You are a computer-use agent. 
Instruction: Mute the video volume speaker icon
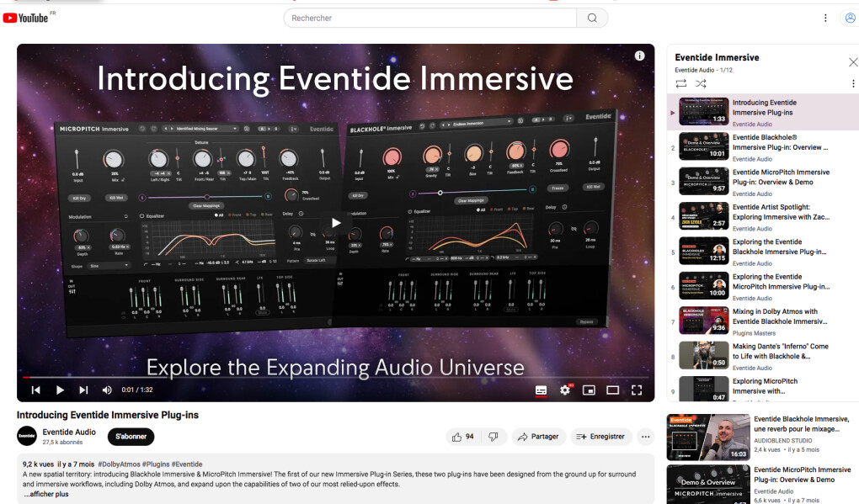(107, 390)
